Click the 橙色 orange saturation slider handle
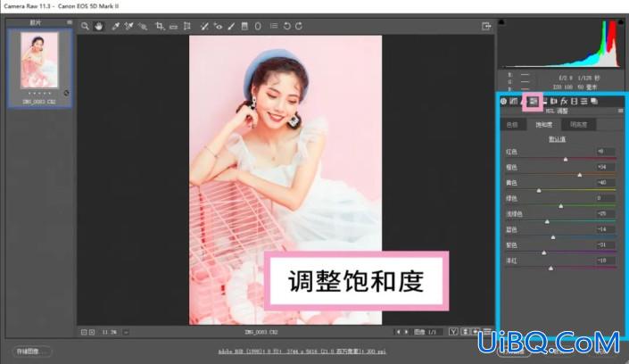Image resolution: width=629 pixels, height=364 pixels. click(x=580, y=175)
